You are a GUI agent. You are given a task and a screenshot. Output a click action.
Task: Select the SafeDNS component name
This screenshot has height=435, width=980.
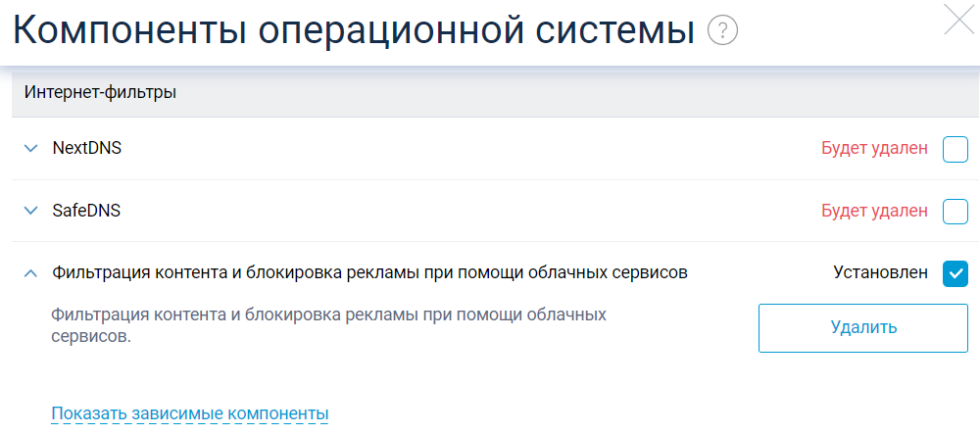86,211
